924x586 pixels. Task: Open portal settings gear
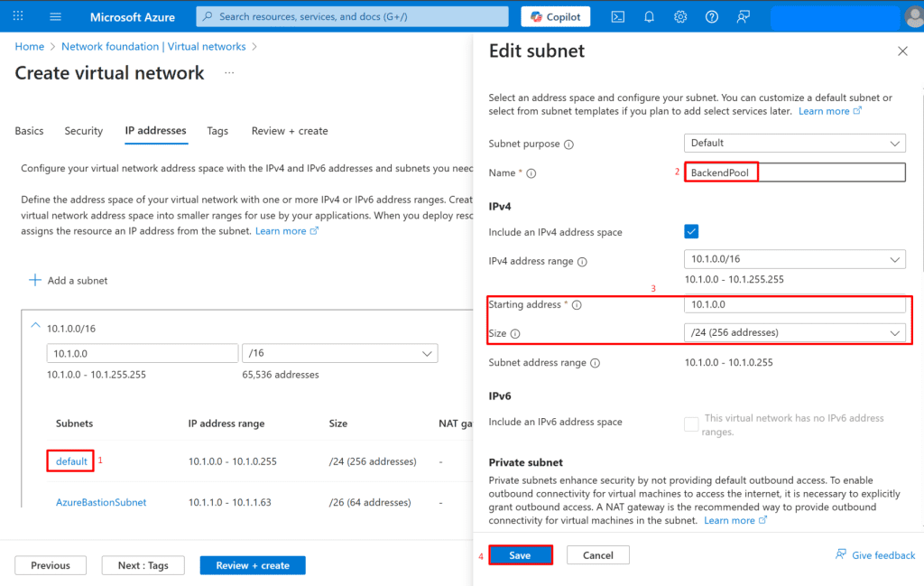click(x=680, y=16)
